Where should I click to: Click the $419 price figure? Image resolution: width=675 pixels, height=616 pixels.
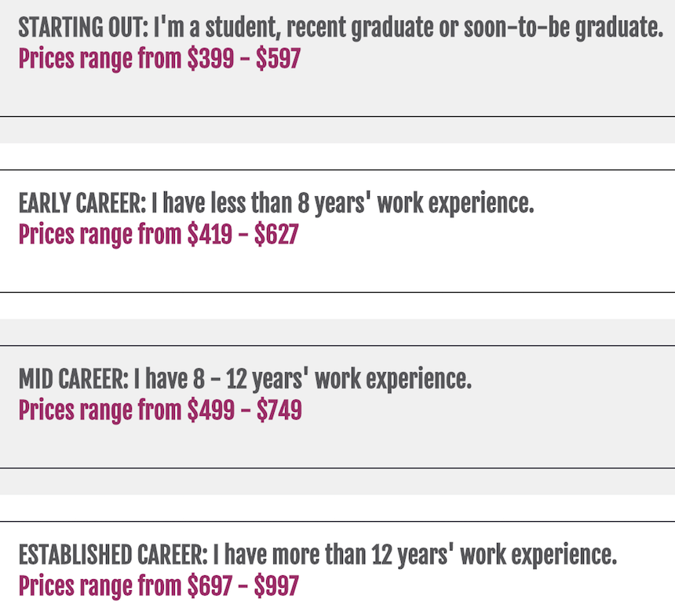[x=210, y=234]
